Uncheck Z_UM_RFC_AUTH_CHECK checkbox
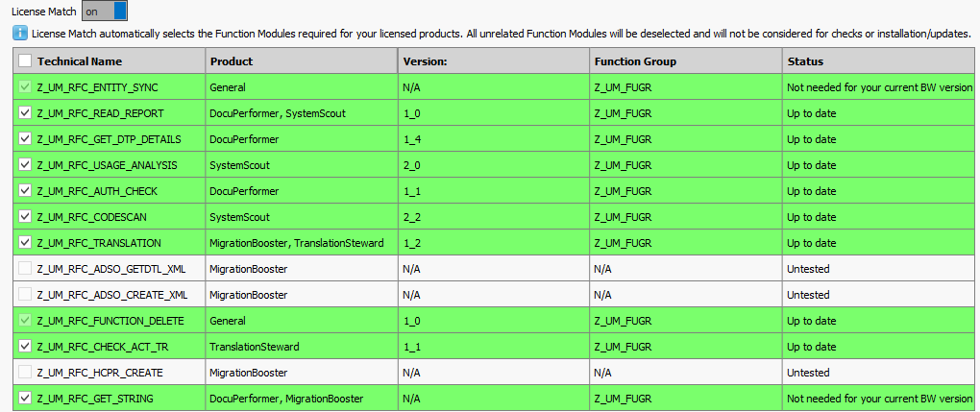 pos(25,191)
